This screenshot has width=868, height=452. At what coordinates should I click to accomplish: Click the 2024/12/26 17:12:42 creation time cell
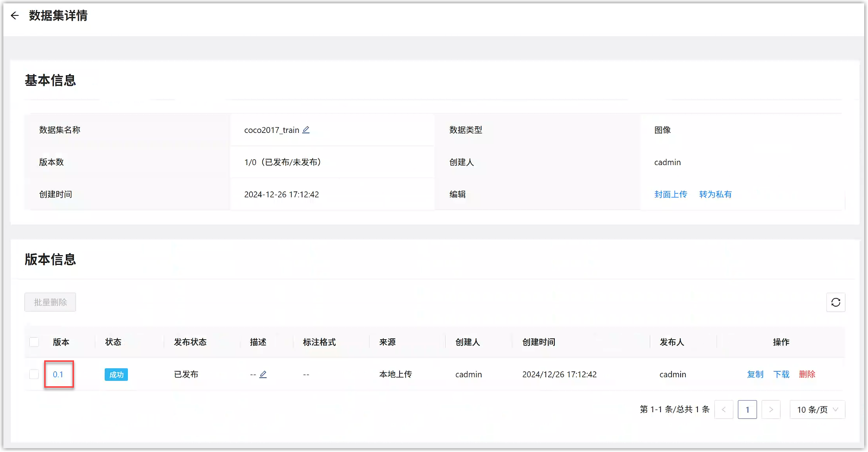pos(559,374)
